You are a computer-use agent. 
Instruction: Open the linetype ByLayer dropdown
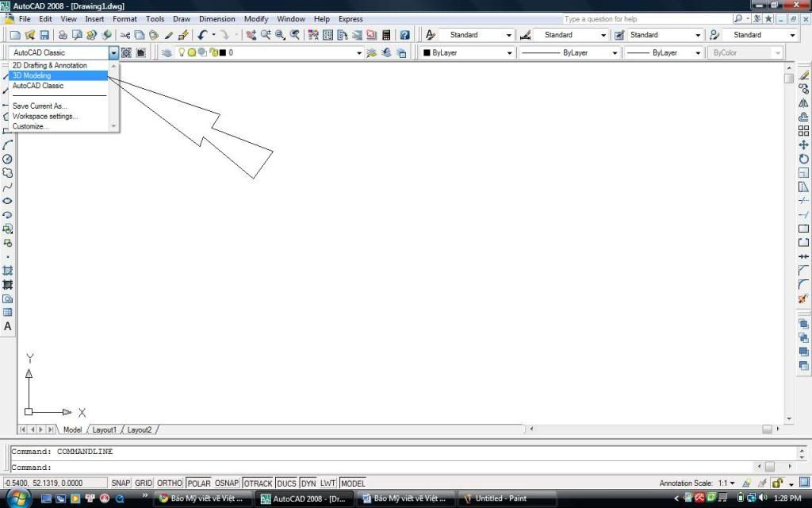point(615,53)
